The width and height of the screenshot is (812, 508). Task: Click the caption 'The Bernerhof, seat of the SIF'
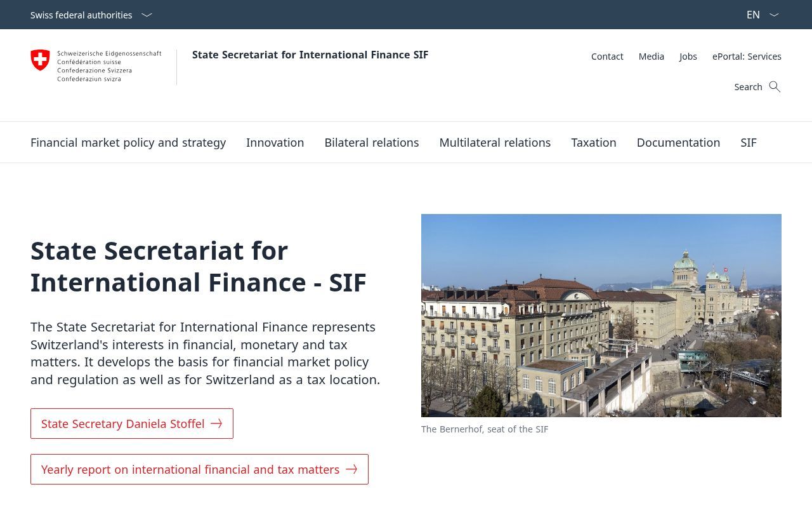[x=485, y=429]
